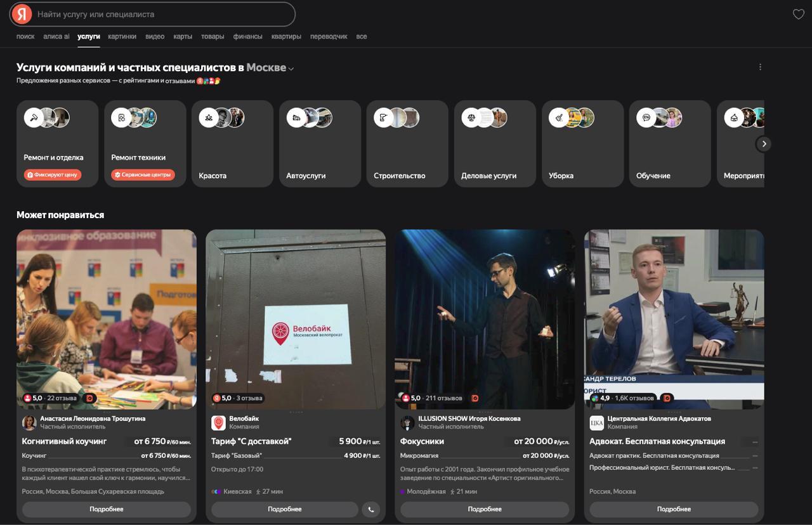The height and width of the screenshot is (525, 812).
Task: Click the Велобайк company logo avatar
Action: coord(218,423)
